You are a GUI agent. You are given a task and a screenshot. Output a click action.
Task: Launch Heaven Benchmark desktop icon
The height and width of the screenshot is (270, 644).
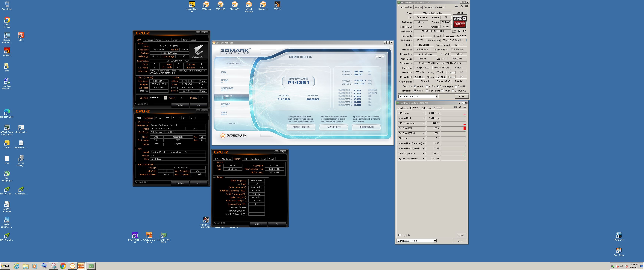7,38
